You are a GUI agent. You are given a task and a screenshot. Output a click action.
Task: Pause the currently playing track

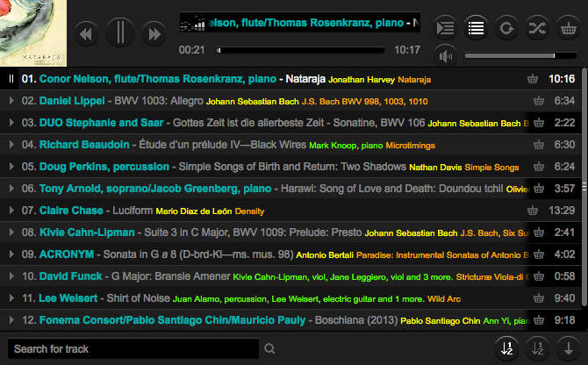(x=120, y=32)
